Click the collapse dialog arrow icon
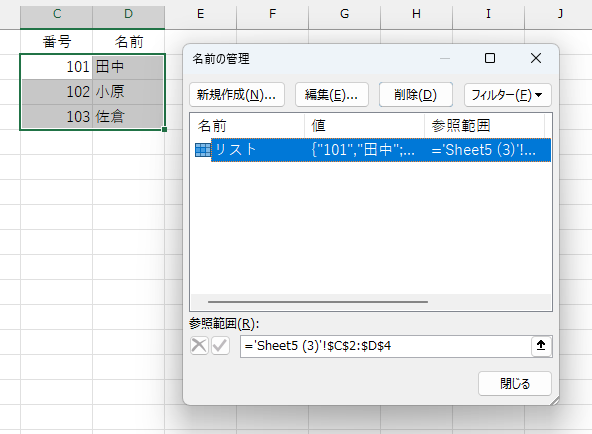Viewport: 592px width, 434px height. tap(541, 345)
